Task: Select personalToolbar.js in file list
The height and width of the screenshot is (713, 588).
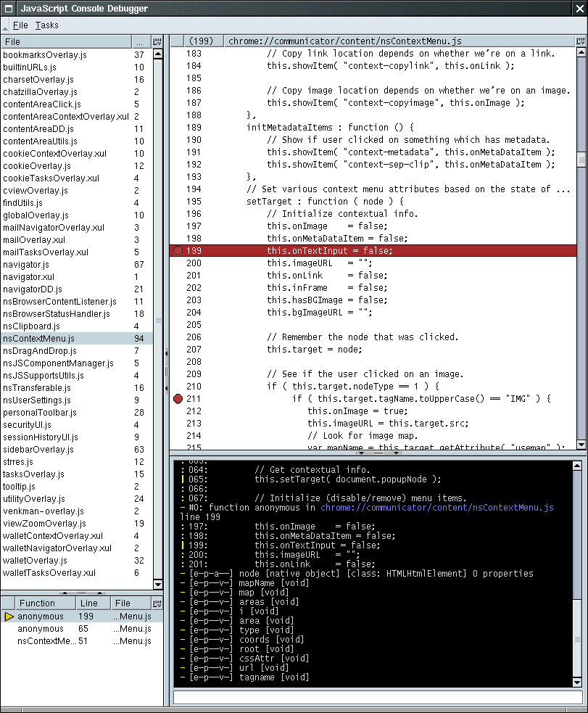Action: click(77, 413)
